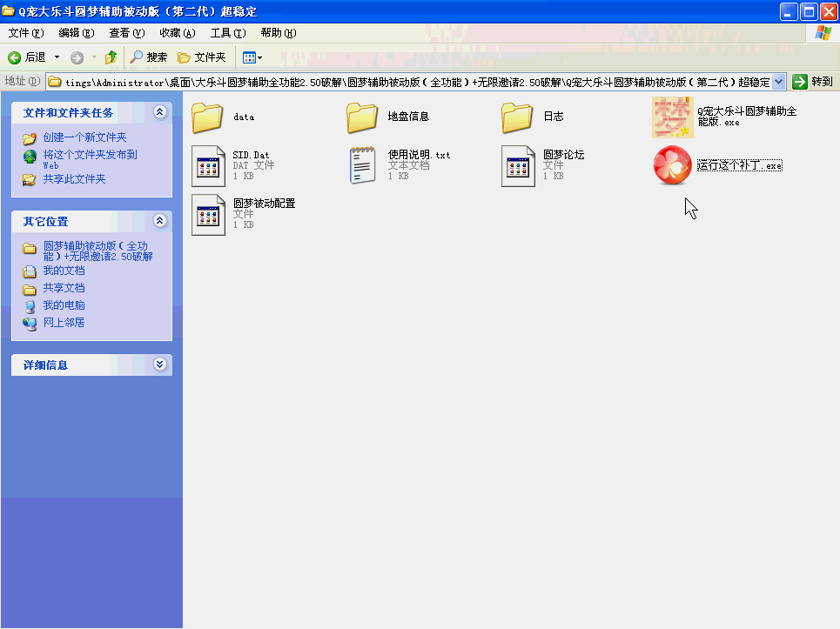
Task: Collapse the 文件和文件夹任务 panel
Action: (x=159, y=112)
